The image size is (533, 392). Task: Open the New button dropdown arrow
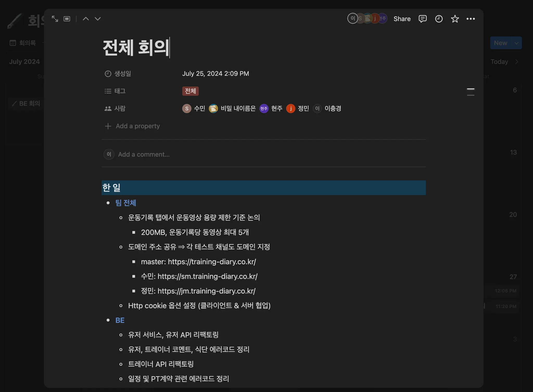click(x=516, y=43)
